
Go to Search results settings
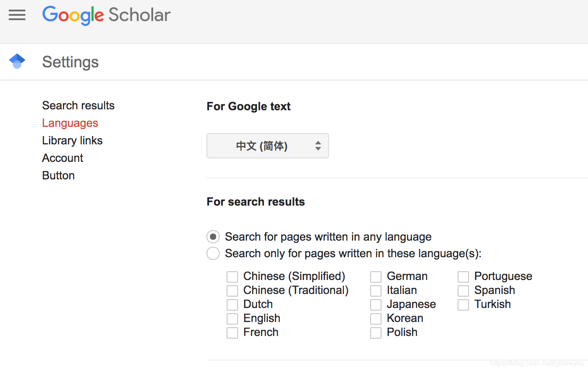coord(78,105)
